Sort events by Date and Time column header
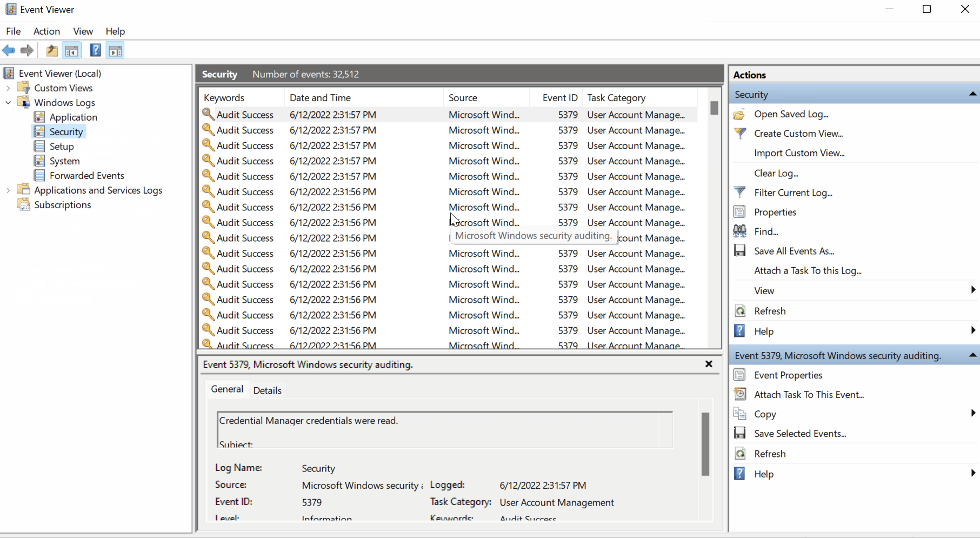 [x=363, y=98]
